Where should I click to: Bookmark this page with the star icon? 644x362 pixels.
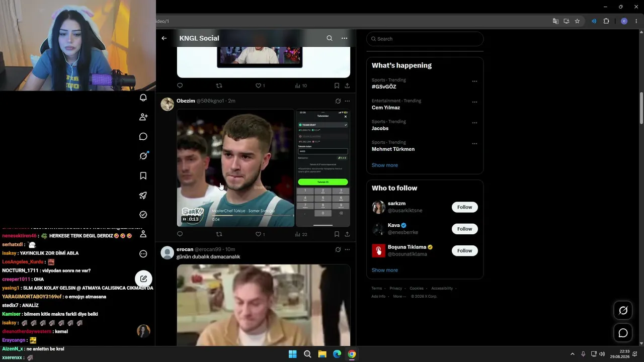[x=577, y=21]
